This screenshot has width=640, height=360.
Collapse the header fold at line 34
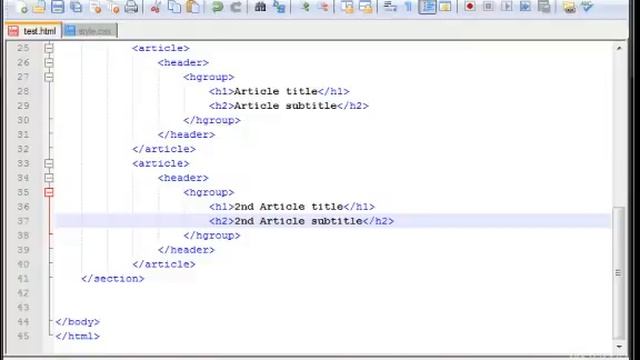(49, 178)
